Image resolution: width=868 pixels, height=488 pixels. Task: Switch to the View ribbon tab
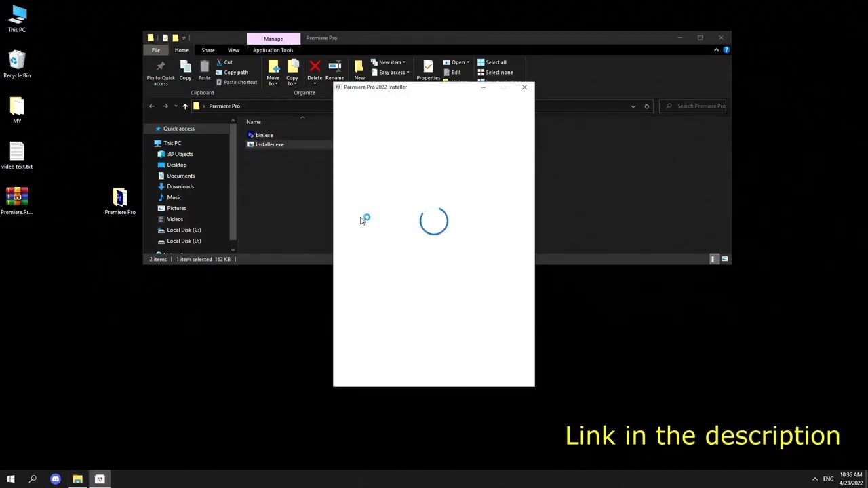coord(233,50)
